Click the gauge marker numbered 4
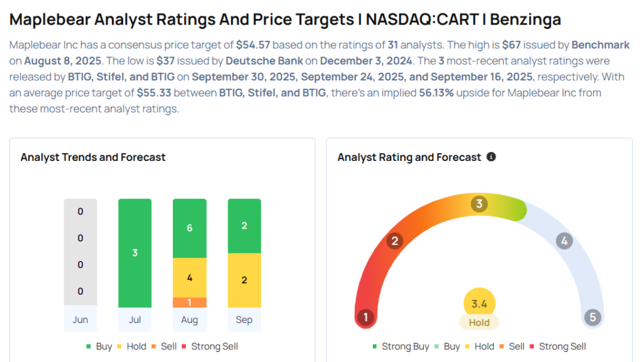The image size is (644, 362). [x=564, y=241]
